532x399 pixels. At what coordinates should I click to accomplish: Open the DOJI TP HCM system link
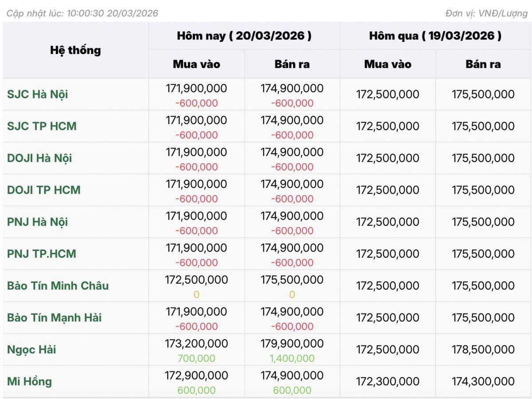point(44,190)
